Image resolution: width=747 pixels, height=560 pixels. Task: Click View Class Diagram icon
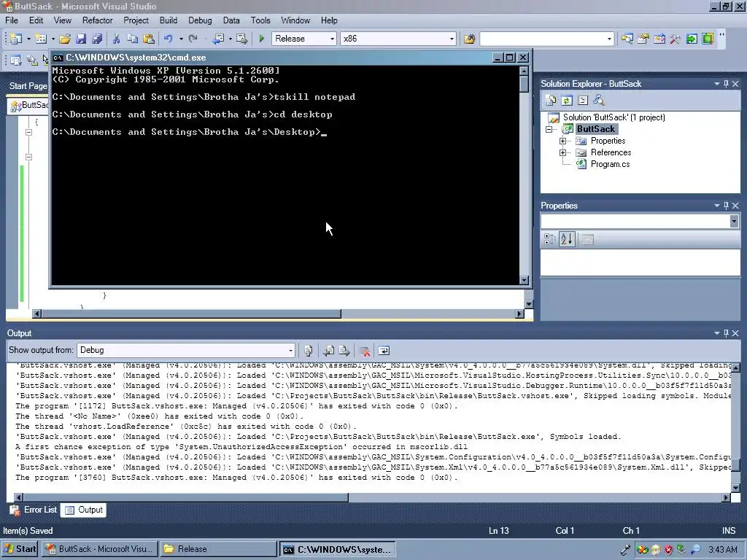pyautogui.click(x=599, y=100)
